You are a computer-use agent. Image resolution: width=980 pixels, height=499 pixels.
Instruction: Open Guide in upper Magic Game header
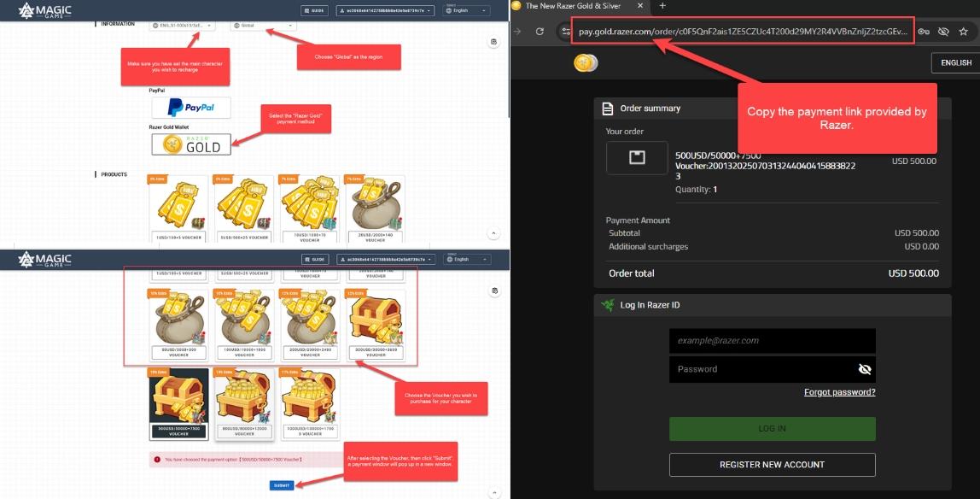[314, 10]
